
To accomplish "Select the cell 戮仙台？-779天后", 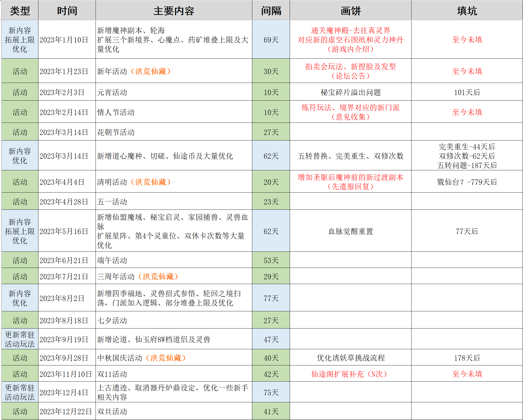I will [467, 182].
